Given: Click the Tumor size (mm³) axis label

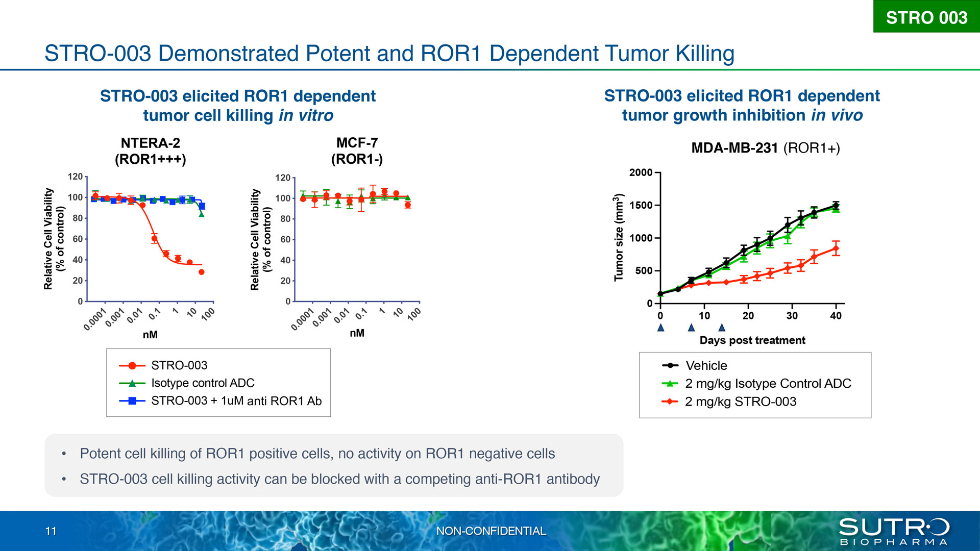Looking at the screenshot, I should (x=619, y=237).
